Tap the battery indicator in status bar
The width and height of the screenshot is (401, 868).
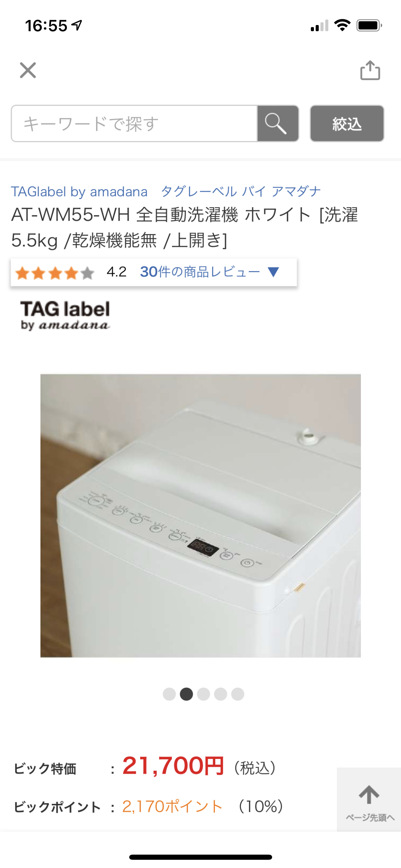click(x=369, y=25)
